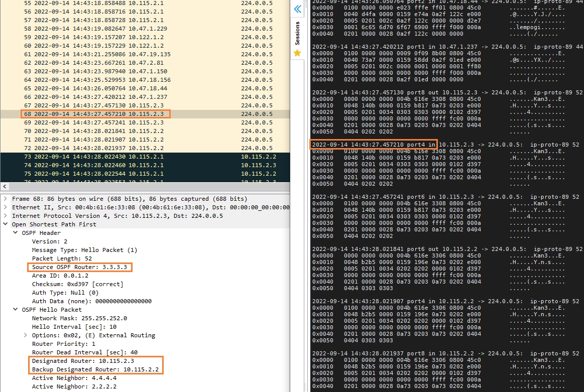Select packet 56 in the packet list
Screen dimensions: 584x392
point(145,12)
